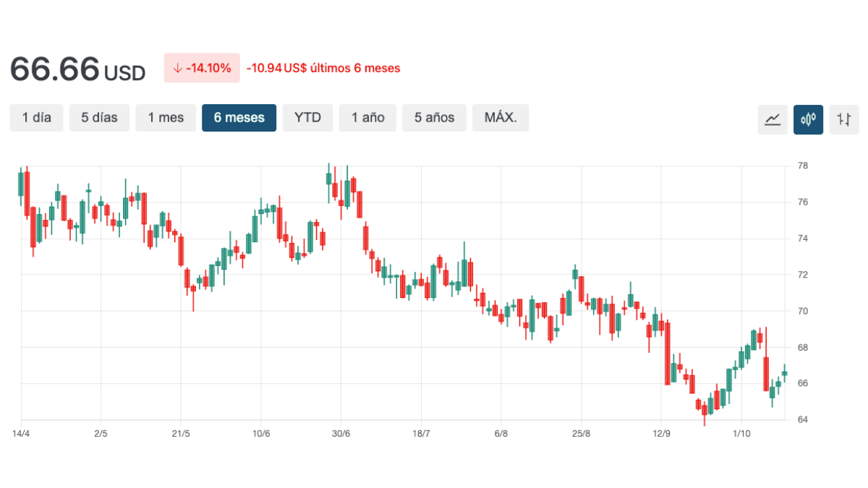Click the -14.10% percentage badge
The height and width of the screenshot is (488, 868).
202,67
